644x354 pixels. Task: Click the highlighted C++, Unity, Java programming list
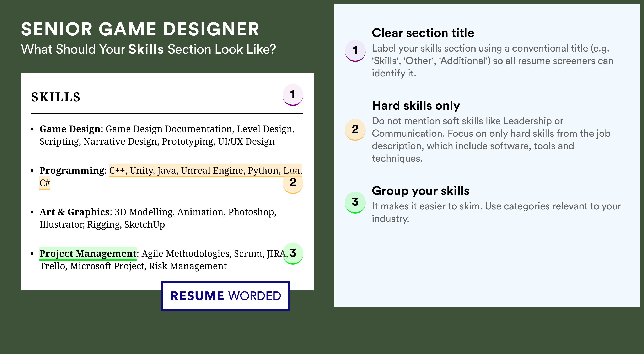tap(205, 171)
